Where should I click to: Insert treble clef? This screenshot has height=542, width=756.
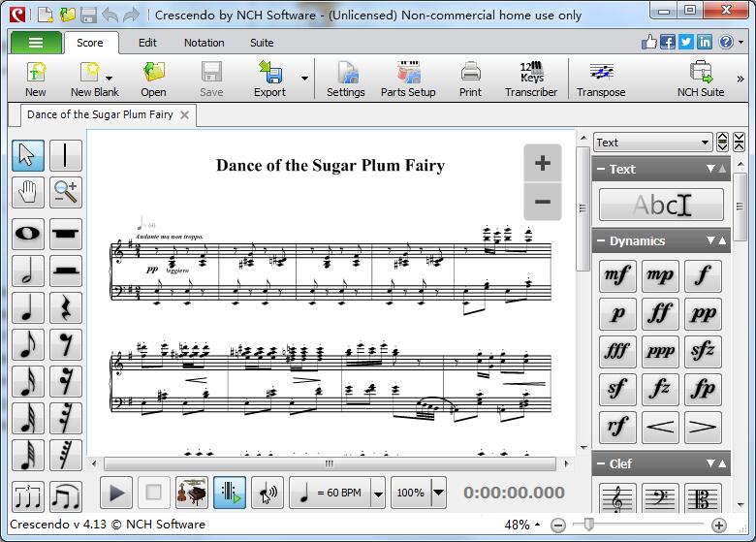point(617,498)
